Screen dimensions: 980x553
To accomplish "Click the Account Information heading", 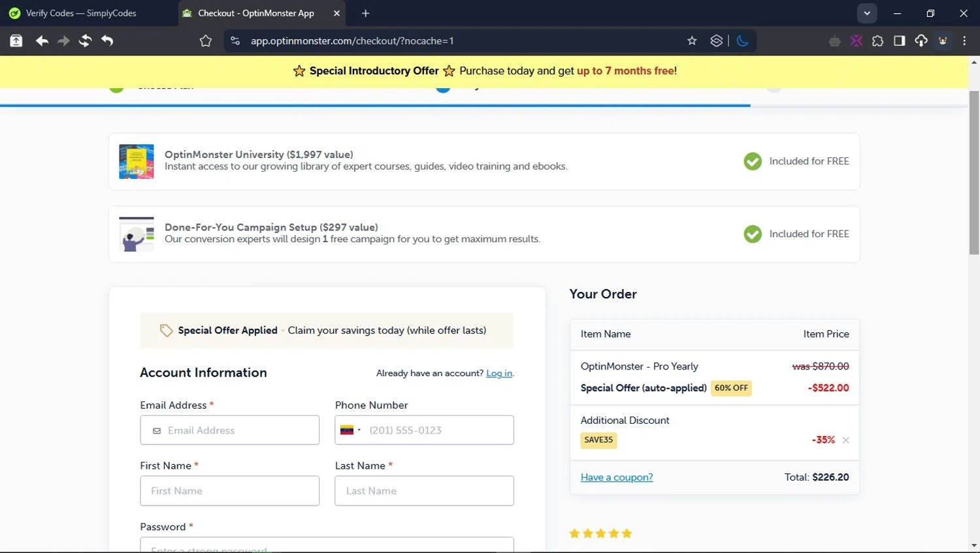I will coord(204,373).
